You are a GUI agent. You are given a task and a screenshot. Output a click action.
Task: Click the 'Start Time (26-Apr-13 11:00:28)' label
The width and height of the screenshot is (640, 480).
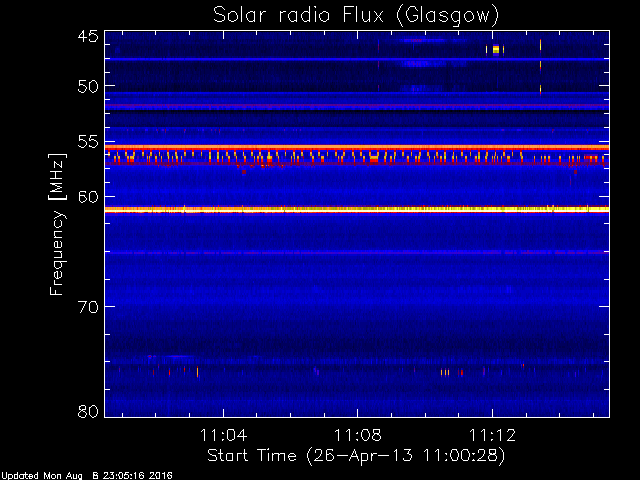point(356,455)
